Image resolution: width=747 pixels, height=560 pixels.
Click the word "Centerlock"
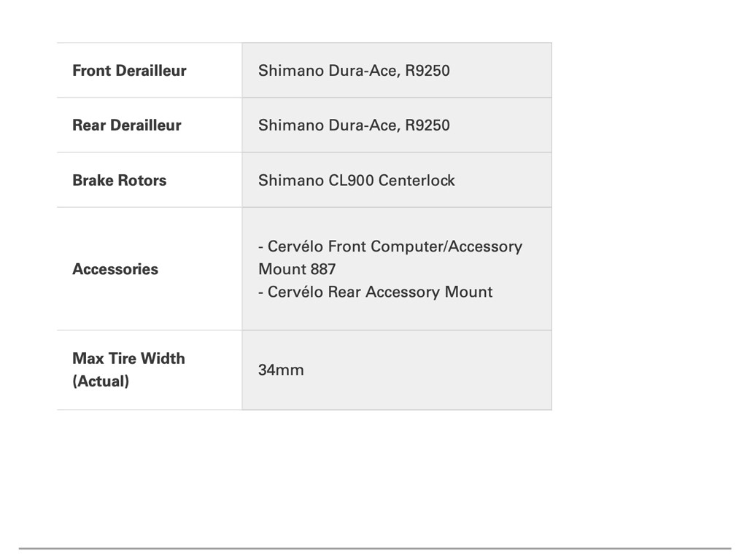click(417, 180)
